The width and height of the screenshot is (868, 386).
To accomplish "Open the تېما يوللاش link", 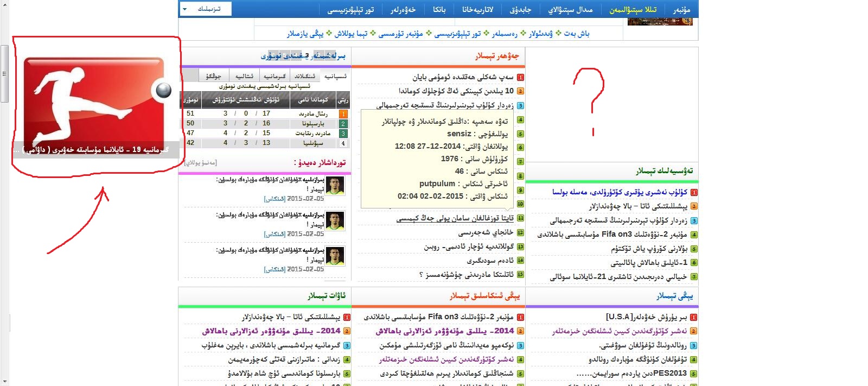I will pyautogui.click(x=351, y=34).
